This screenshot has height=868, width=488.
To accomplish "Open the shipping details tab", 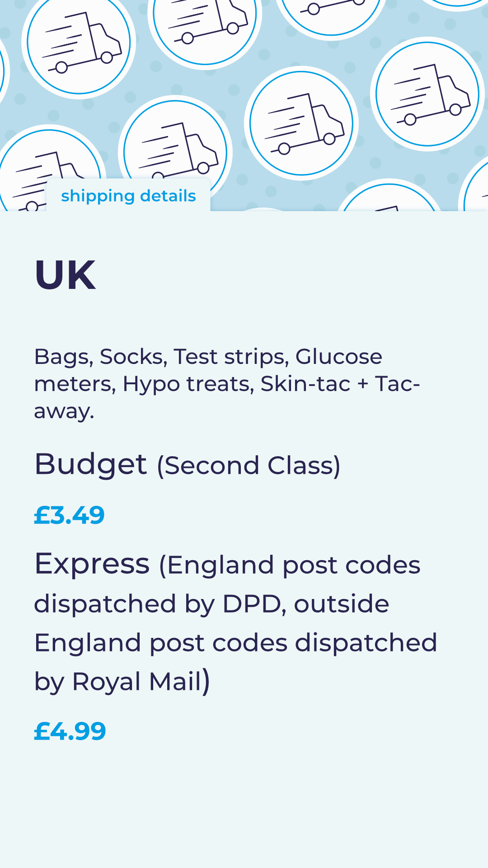I will tap(128, 196).
